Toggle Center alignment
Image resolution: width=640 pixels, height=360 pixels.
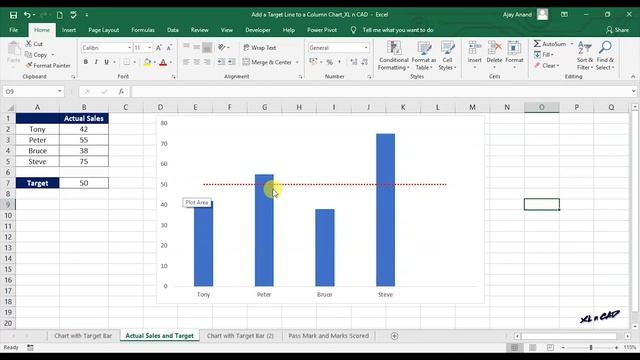coord(197,62)
